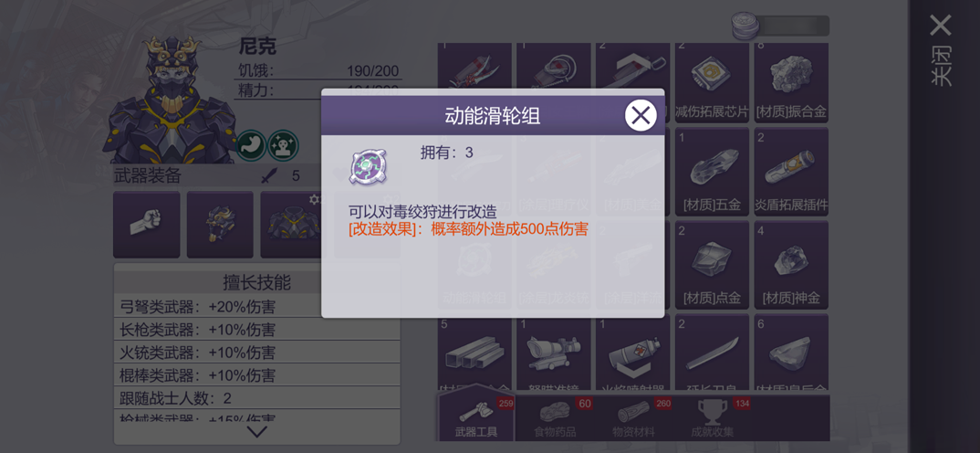Click the coin currency icon

click(x=745, y=26)
